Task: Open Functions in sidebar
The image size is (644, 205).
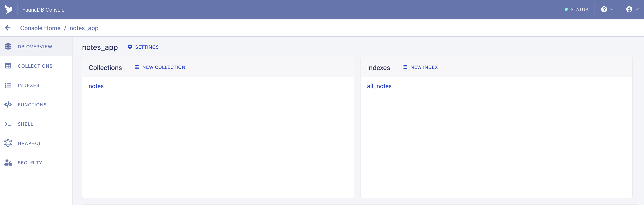Action: click(x=36, y=104)
